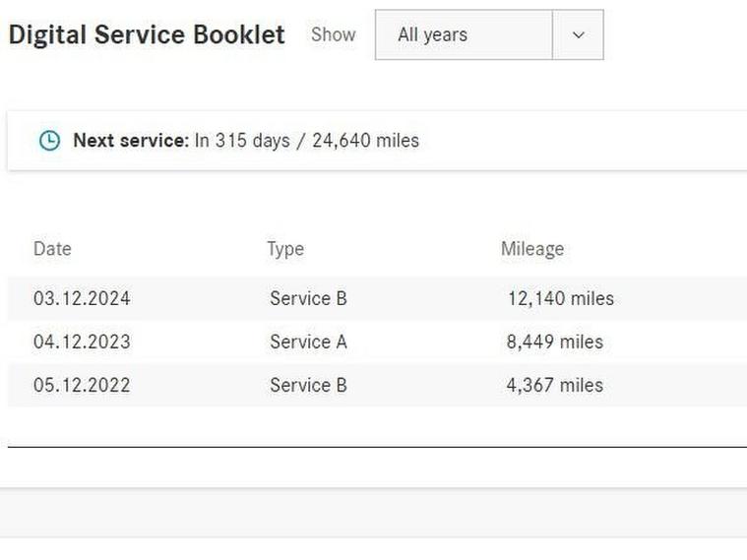Open the Service B entry from 2022

pyautogui.click(x=308, y=385)
